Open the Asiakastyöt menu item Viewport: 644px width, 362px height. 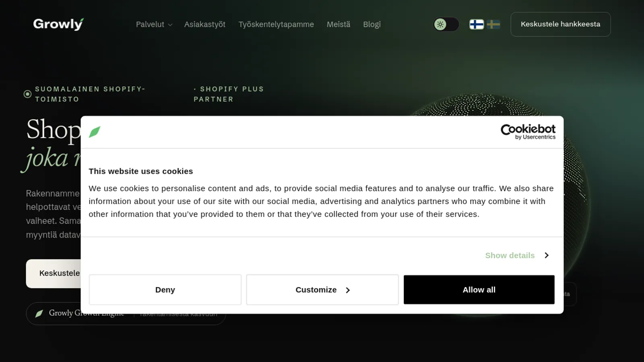(205, 25)
